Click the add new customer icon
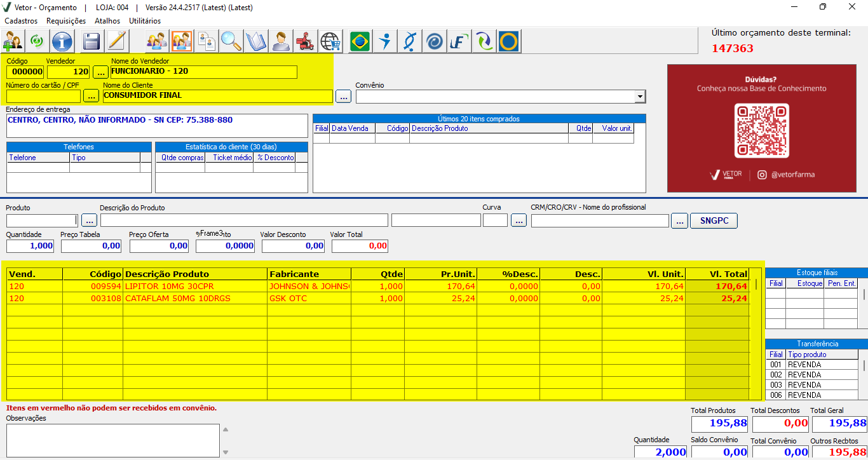 pyautogui.click(x=13, y=41)
